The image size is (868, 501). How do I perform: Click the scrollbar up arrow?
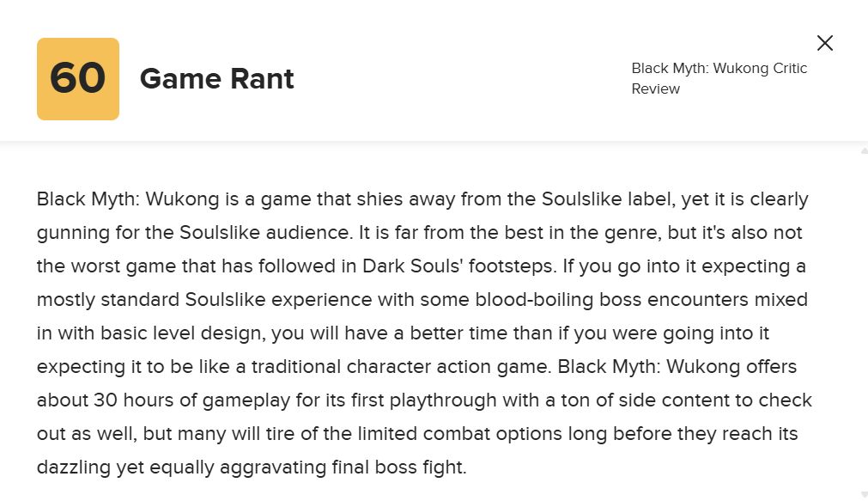[x=863, y=151]
